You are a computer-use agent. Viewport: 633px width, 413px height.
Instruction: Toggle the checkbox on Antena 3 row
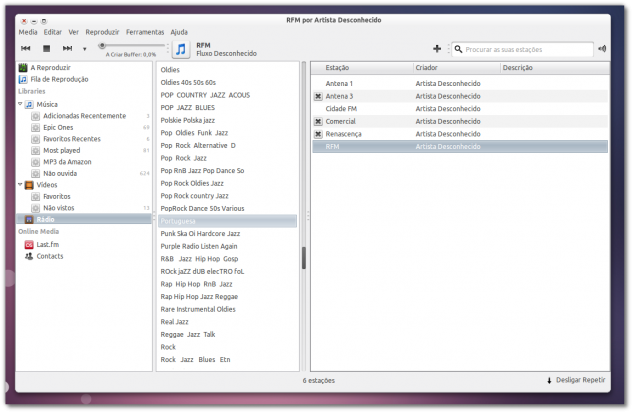point(318,96)
